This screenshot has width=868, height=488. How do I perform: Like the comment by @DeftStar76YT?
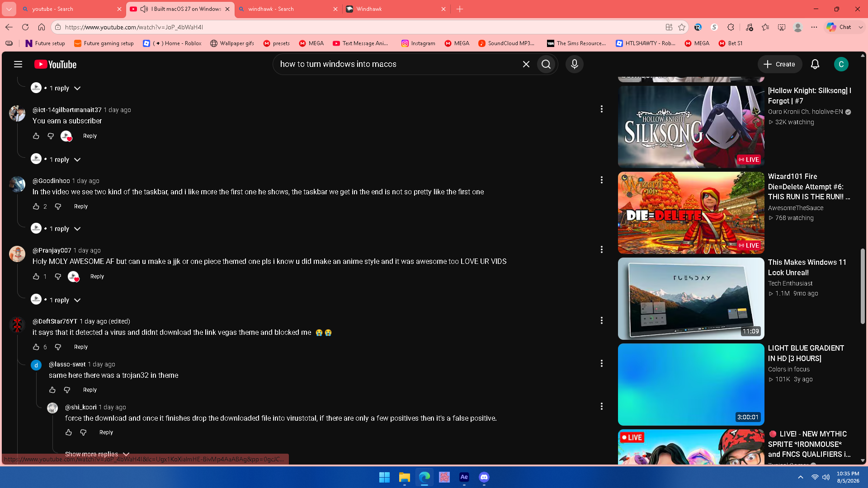36,347
